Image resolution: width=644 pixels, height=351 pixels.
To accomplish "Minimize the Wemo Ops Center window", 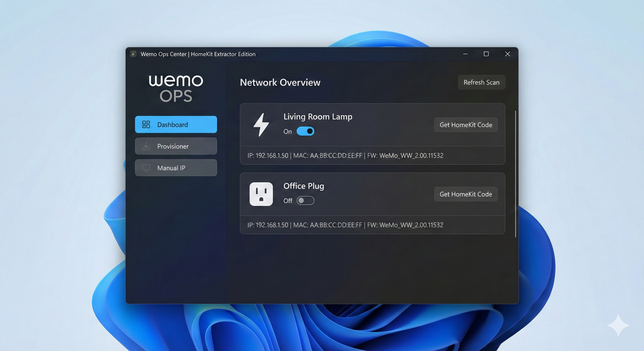I will point(465,54).
